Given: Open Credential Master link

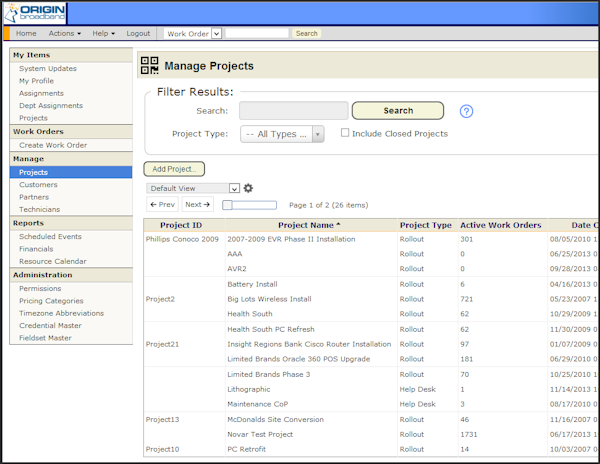Looking at the screenshot, I should click(50, 326).
